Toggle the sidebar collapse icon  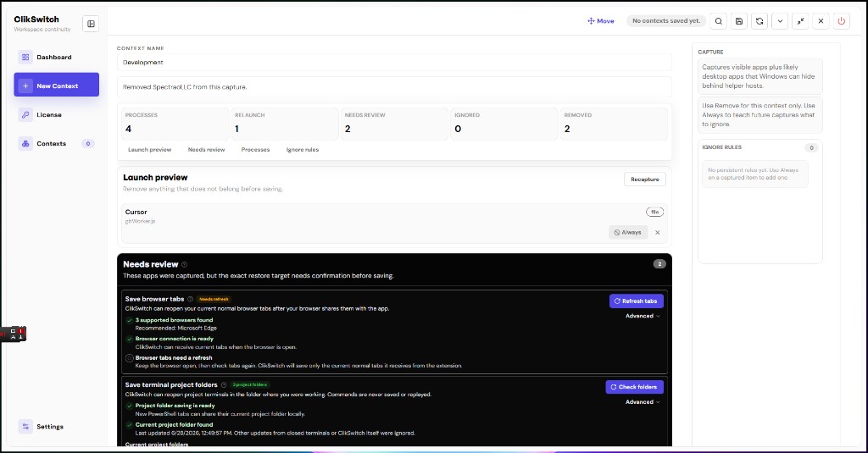click(x=91, y=24)
